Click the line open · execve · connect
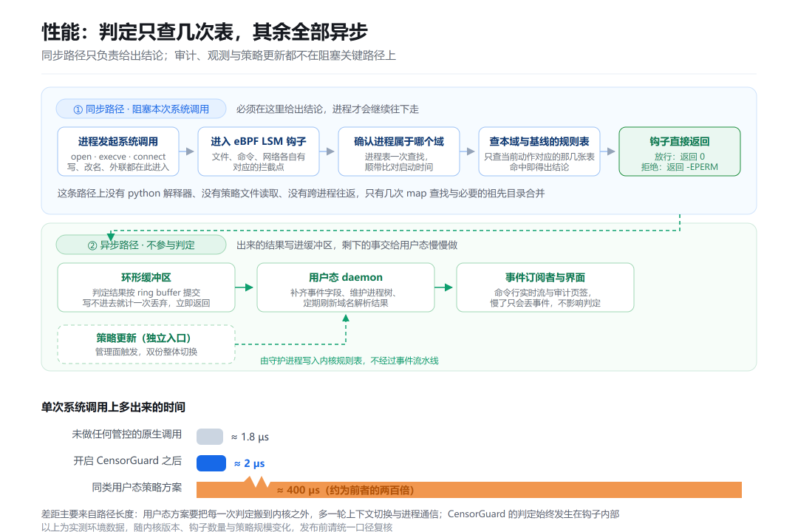Image resolution: width=798 pixels, height=532 pixels. pyautogui.click(x=118, y=157)
